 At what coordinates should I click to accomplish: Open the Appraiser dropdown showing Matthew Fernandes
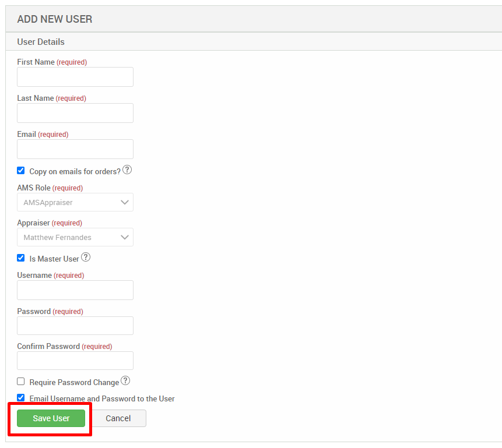click(x=75, y=237)
